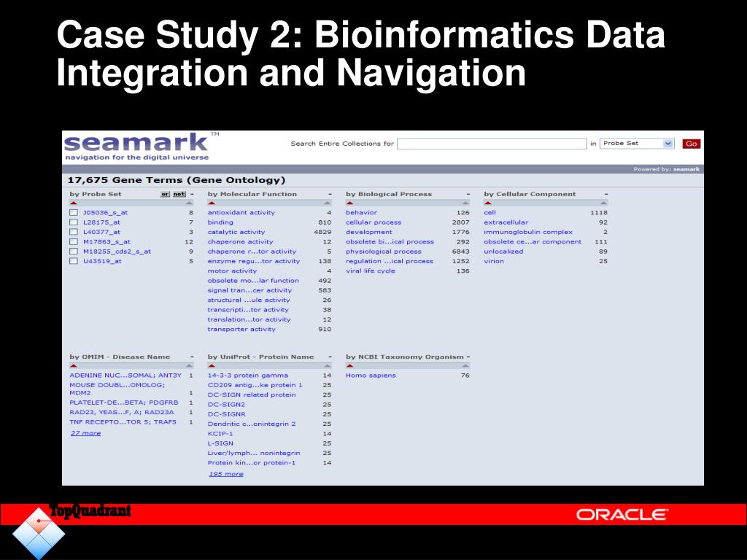Select the 14-3-3 protein gamma link

coord(248,376)
